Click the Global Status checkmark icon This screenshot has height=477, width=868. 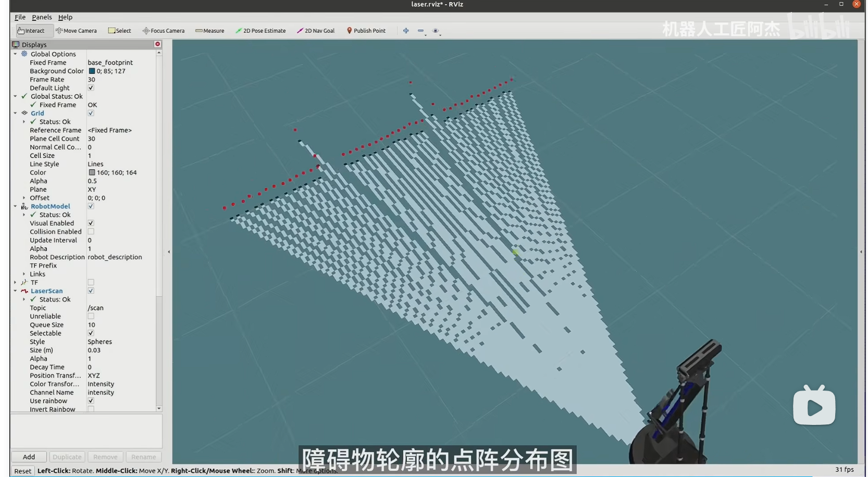(24, 96)
